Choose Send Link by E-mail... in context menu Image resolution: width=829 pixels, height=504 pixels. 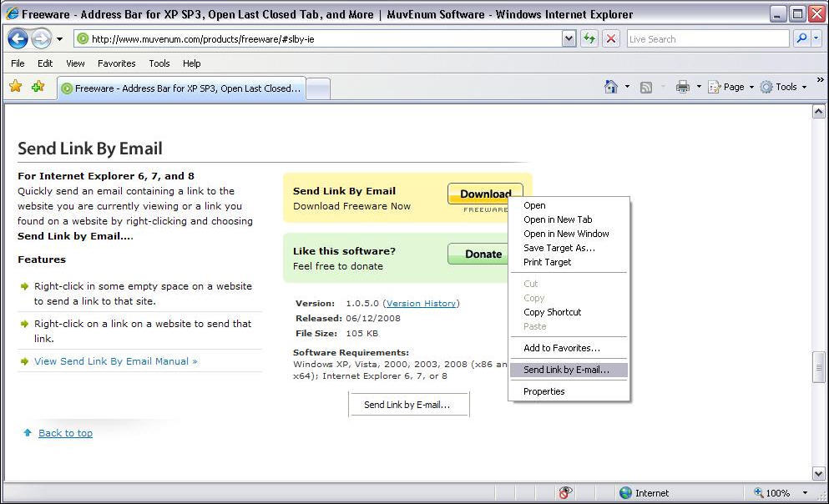569,370
